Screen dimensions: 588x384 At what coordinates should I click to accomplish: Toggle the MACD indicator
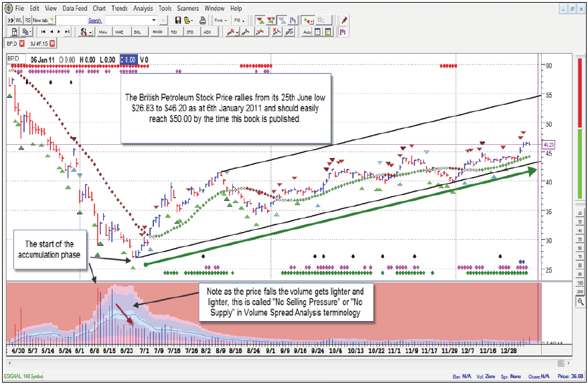pos(157,32)
